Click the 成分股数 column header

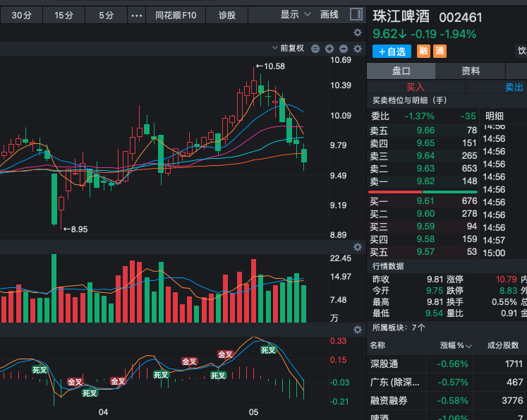tap(503, 345)
